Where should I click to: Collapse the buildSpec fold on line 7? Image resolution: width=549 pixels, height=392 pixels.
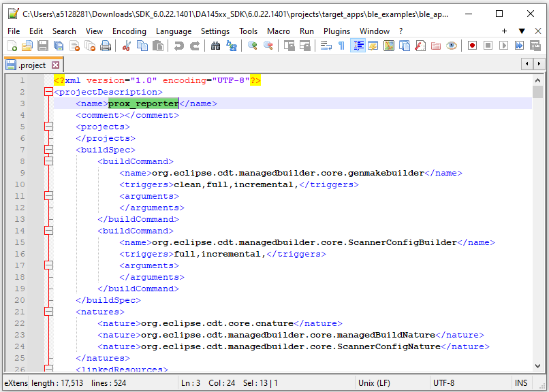click(x=48, y=150)
